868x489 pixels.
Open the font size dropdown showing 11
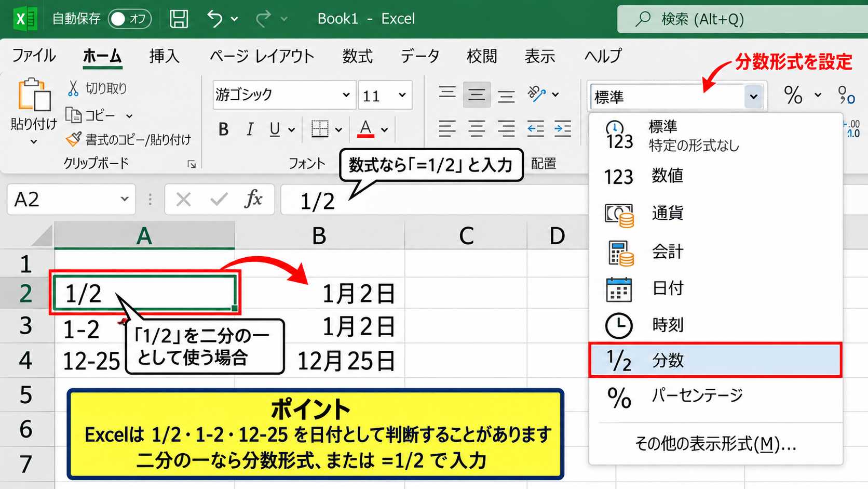pyautogui.click(x=402, y=95)
